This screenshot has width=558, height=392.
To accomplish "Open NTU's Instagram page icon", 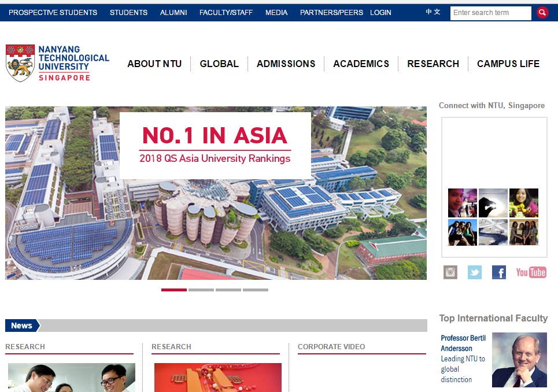I will [x=450, y=272].
